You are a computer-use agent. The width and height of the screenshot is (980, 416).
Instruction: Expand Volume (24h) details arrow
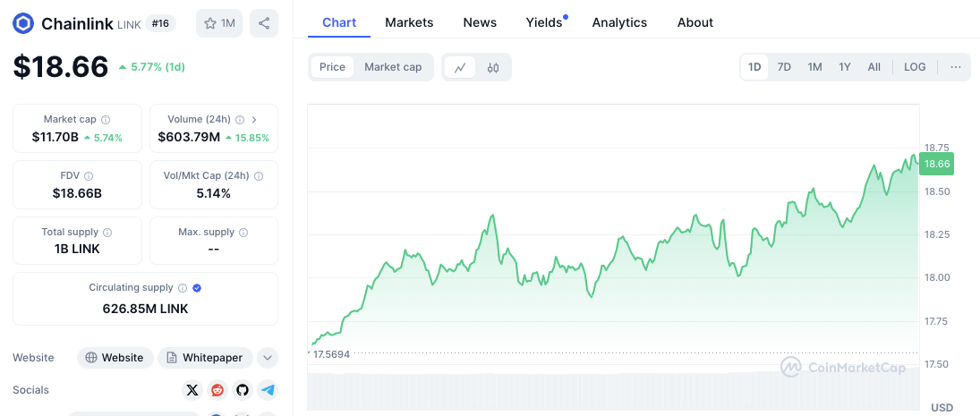tap(254, 119)
